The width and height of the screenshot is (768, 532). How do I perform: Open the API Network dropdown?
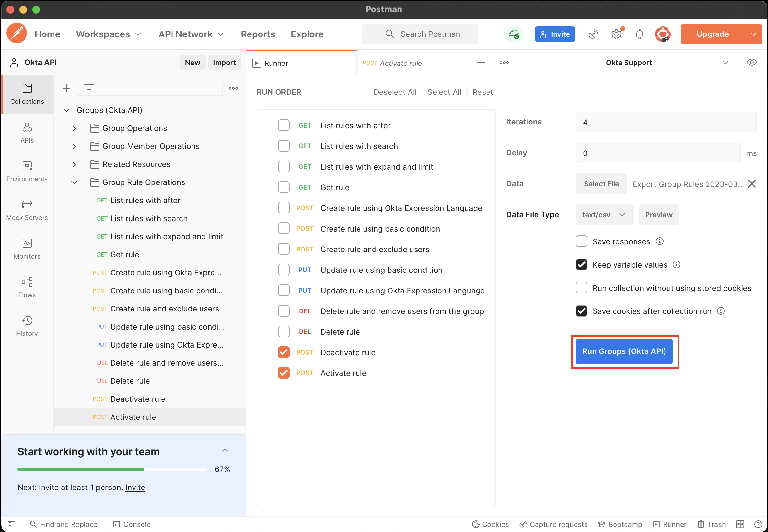pyautogui.click(x=191, y=34)
